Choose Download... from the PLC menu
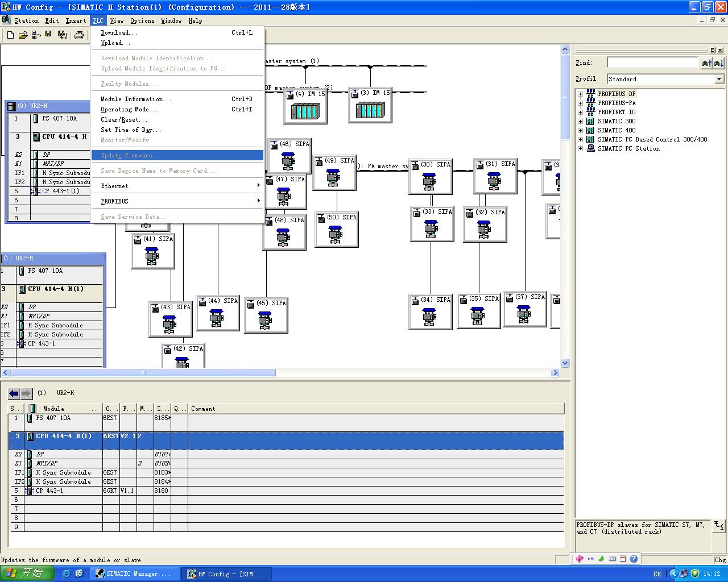Image resolution: width=728 pixels, height=582 pixels. [177, 32]
